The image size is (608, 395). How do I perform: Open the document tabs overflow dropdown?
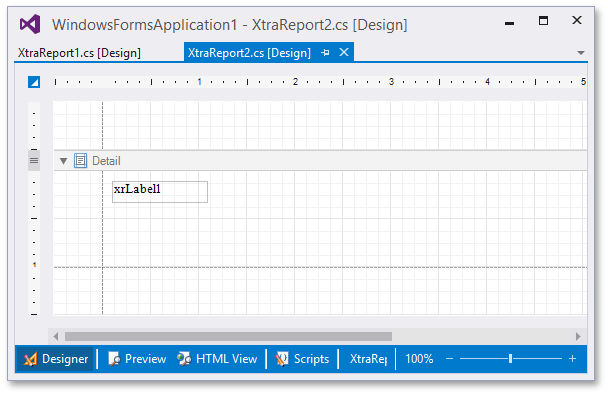click(580, 53)
